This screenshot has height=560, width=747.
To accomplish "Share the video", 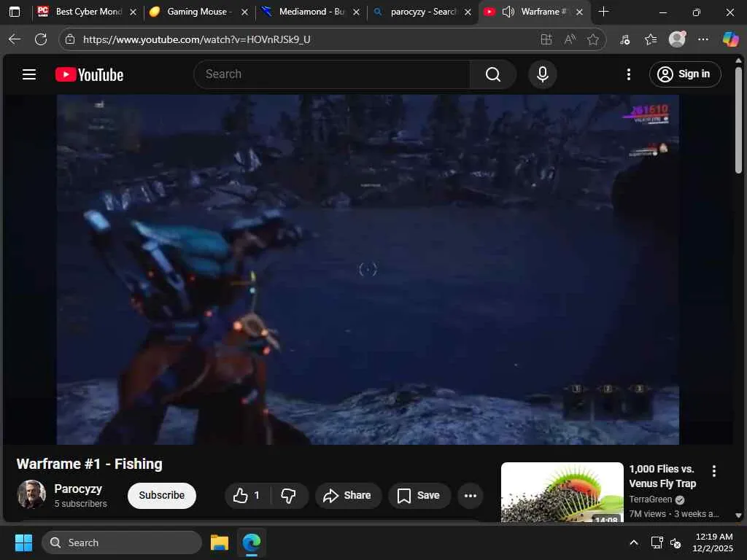I will (348, 496).
